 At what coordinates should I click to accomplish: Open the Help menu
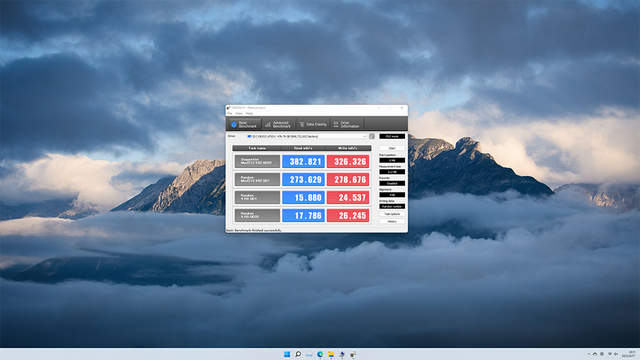[249, 113]
